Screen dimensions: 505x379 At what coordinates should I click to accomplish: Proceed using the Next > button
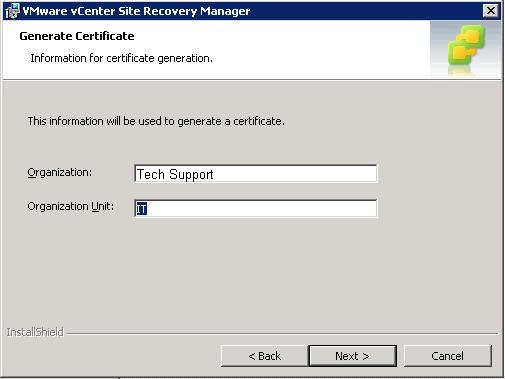(353, 356)
